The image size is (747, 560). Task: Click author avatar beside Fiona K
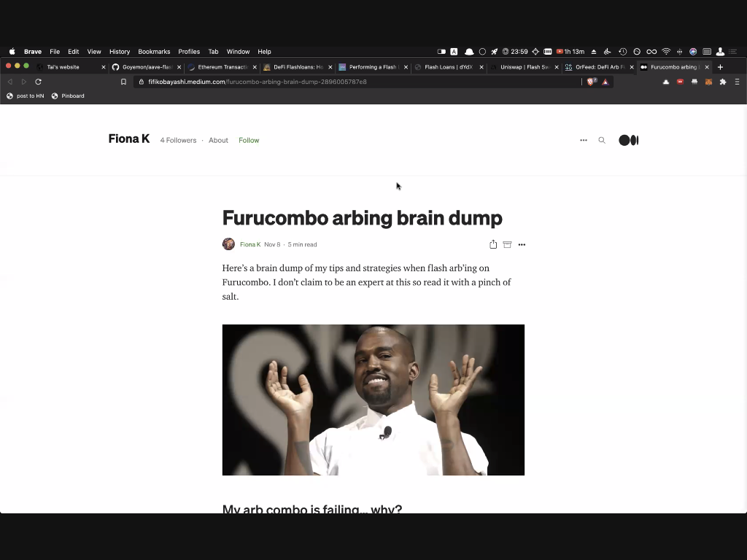coord(228,244)
